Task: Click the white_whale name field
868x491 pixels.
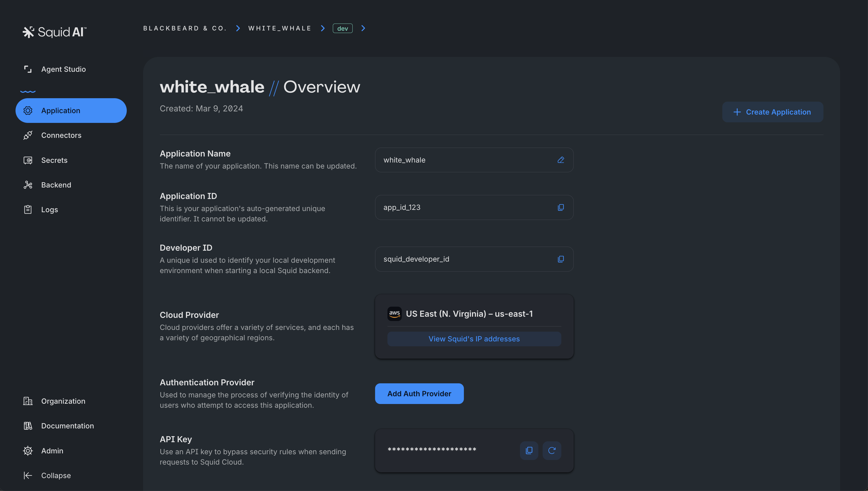Action: click(474, 160)
